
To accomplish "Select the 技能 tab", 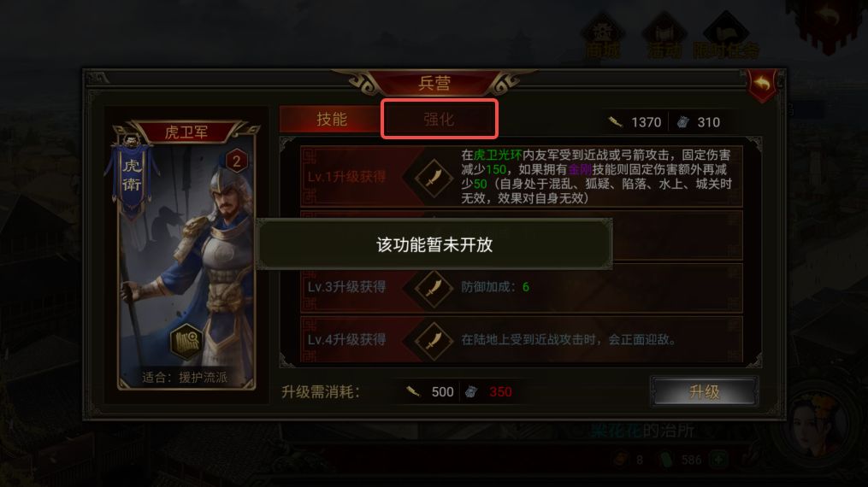I will coord(331,119).
